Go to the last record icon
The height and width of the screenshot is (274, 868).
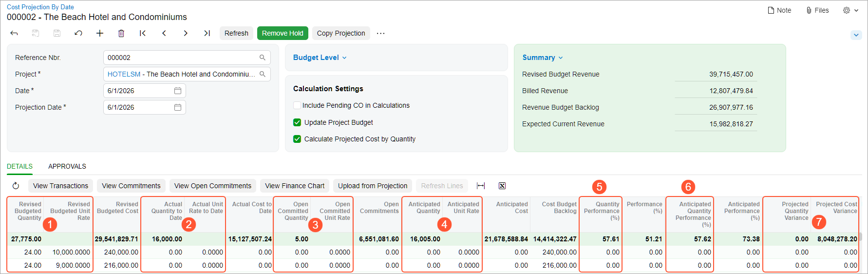[207, 33]
